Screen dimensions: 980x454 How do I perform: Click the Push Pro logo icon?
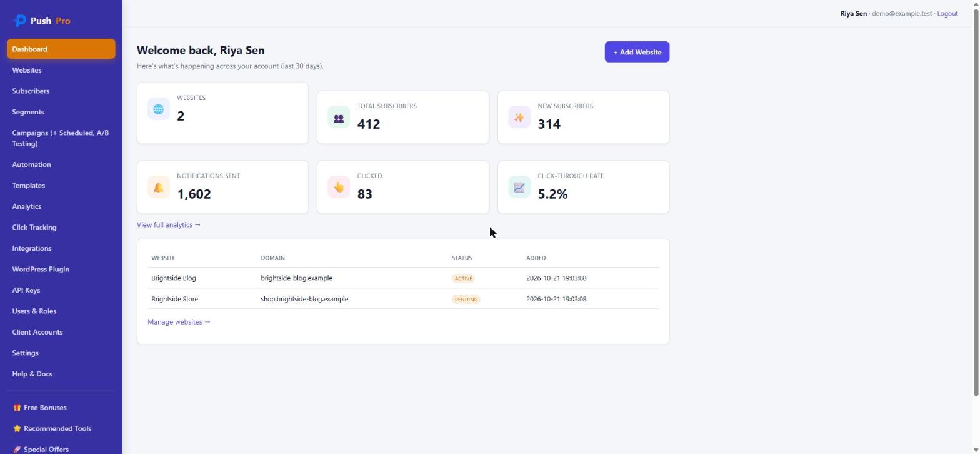(x=20, y=21)
